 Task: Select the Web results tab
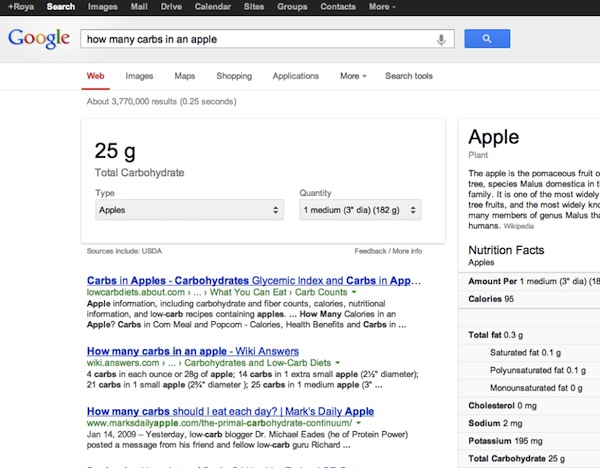pos(95,76)
